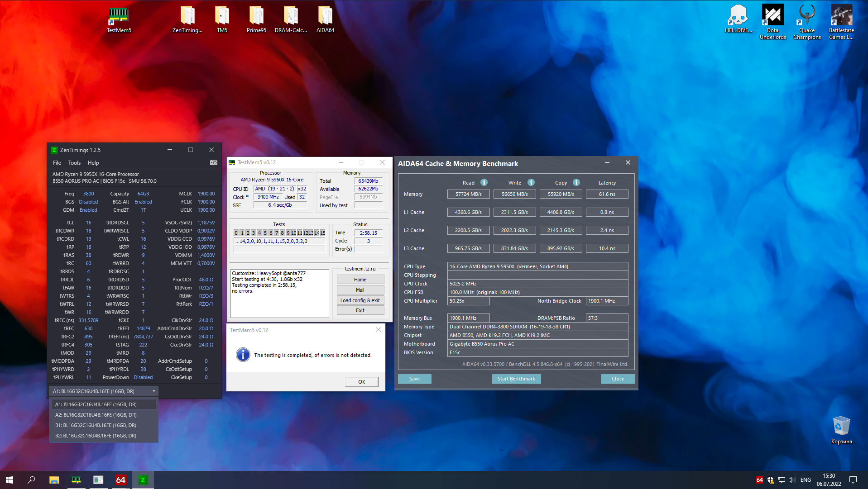Click the Copy info icon in AIDA64
Image resolution: width=868 pixels, height=489 pixels.
tap(576, 182)
